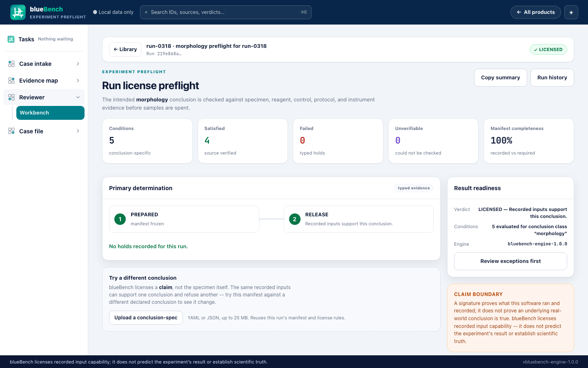
Task: Click the blueBench logo icon
Action: [x=18, y=12]
